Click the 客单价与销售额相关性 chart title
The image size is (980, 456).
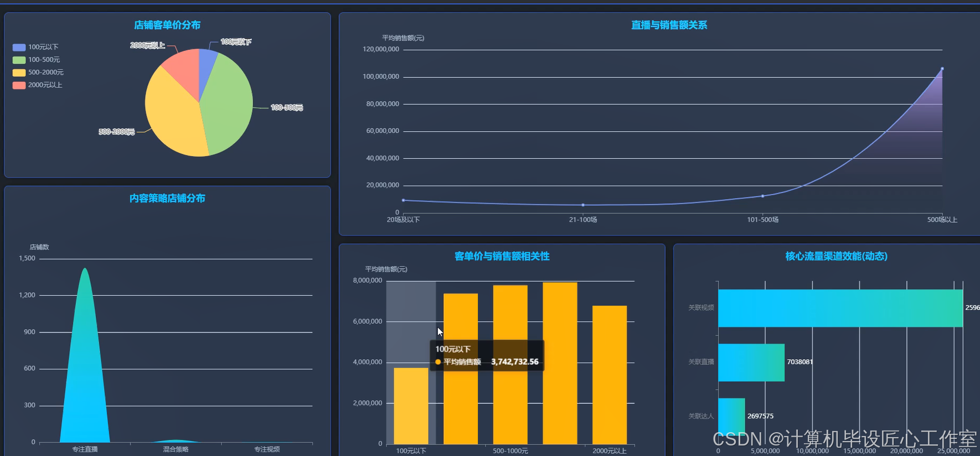(502, 256)
